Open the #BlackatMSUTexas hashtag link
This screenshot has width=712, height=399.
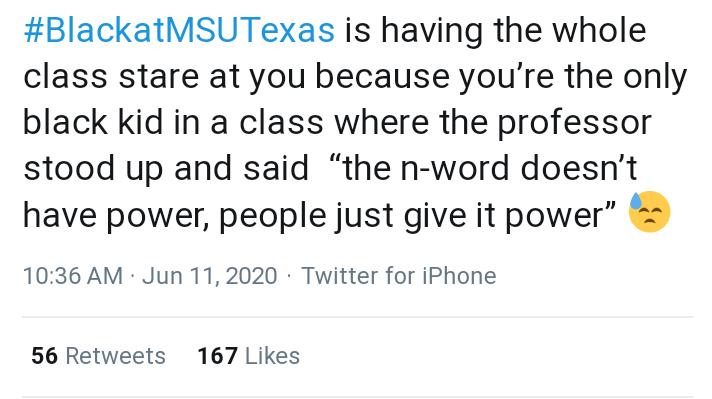[179, 30]
